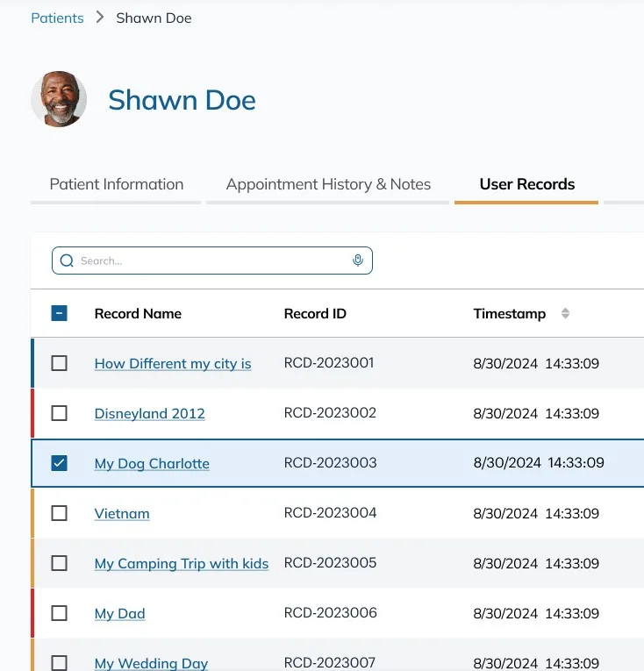This screenshot has height=671, width=644.
Task: Open the Disneyland 2012 record
Action: (x=149, y=414)
